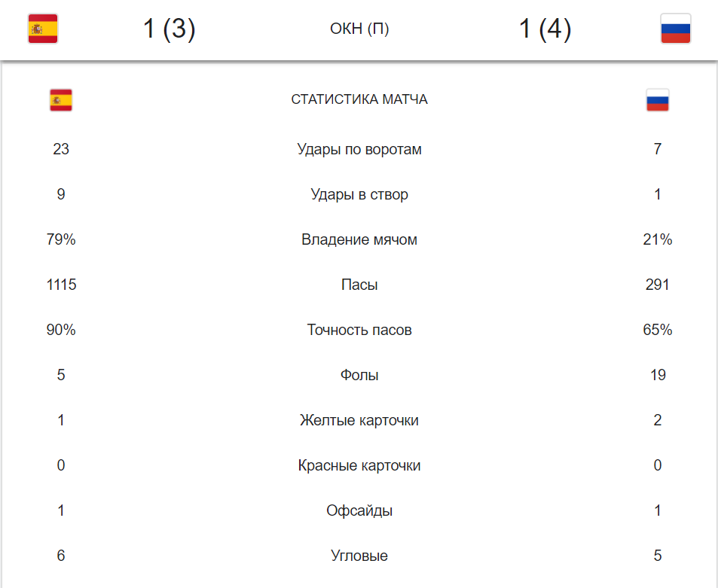Click the Фолы stat label
The image size is (718, 588).
359,375
